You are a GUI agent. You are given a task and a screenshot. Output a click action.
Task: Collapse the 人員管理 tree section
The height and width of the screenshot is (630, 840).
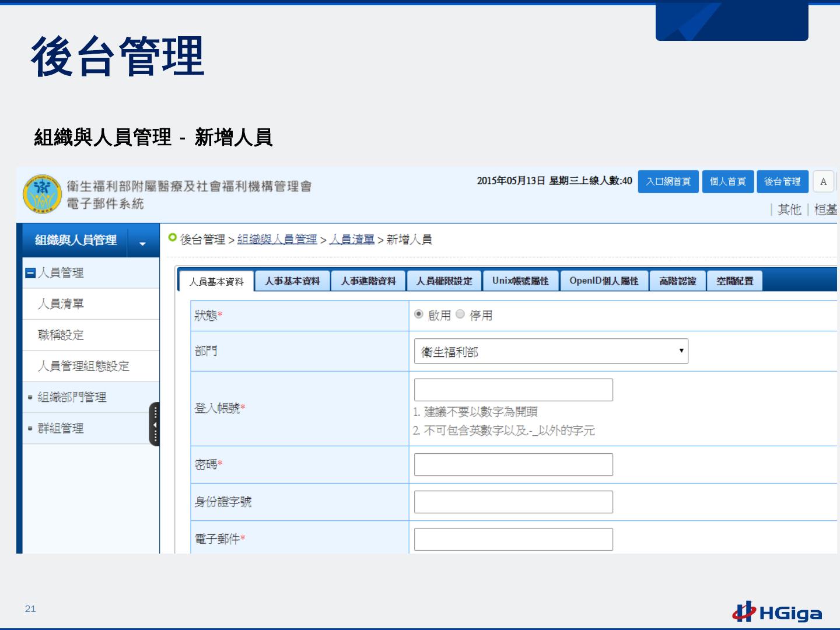pos(31,272)
